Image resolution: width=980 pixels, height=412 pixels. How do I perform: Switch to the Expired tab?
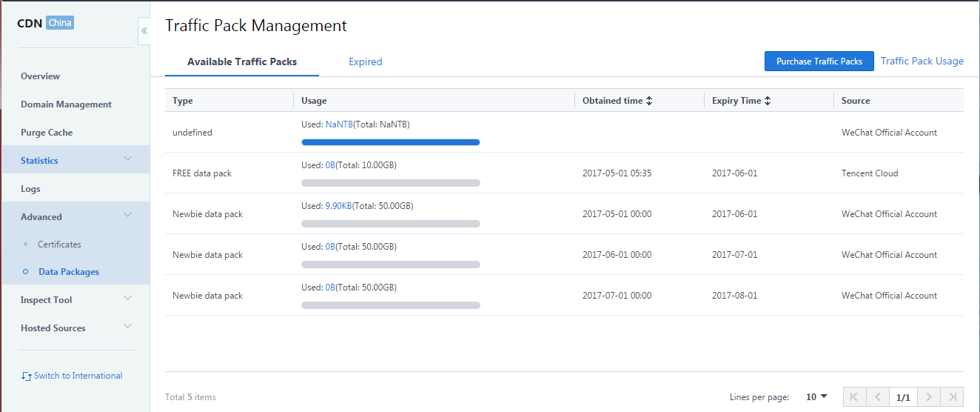click(366, 62)
